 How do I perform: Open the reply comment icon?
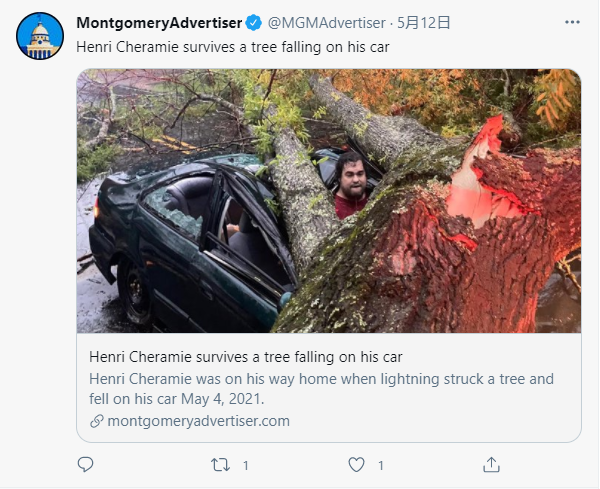point(85,465)
